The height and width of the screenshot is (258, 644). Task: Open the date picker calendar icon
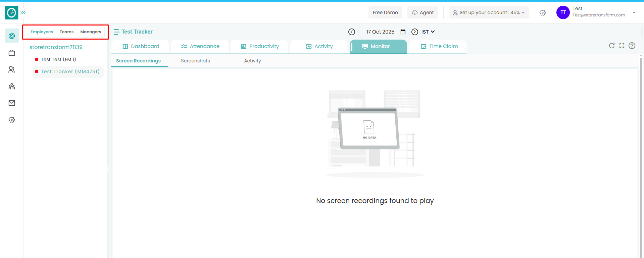point(403,32)
